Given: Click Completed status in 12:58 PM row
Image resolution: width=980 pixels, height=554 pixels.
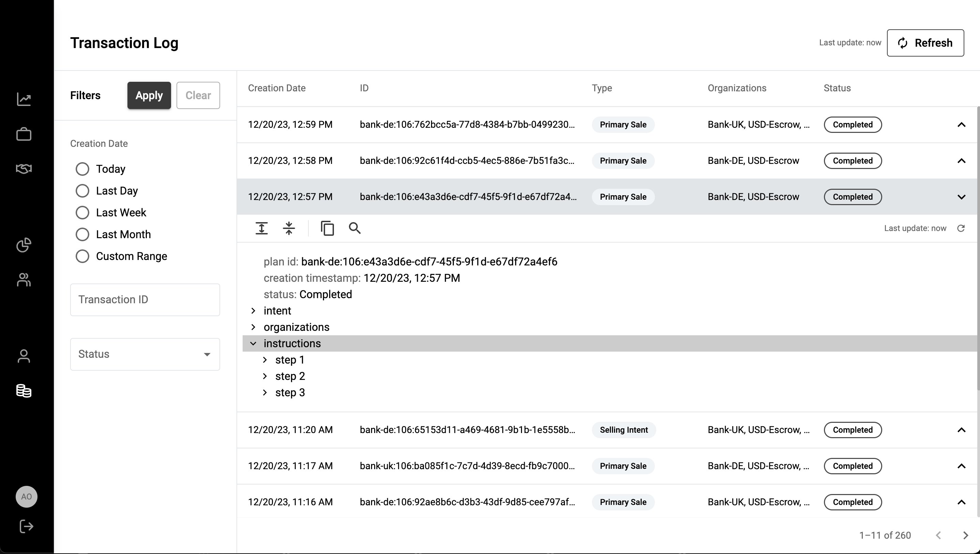Looking at the screenshot, I should click(x=853, y=161).
